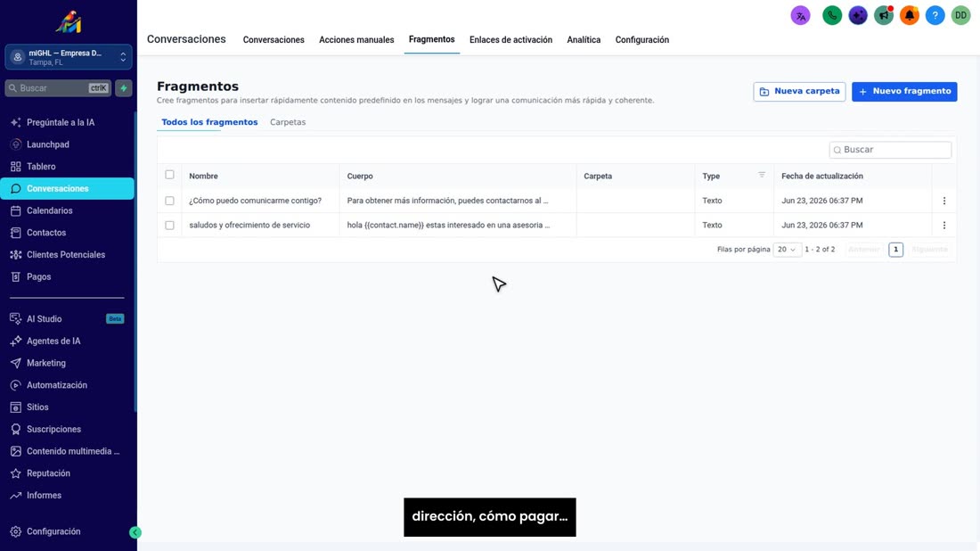Click the Anterior pagination button

[864, 250]
